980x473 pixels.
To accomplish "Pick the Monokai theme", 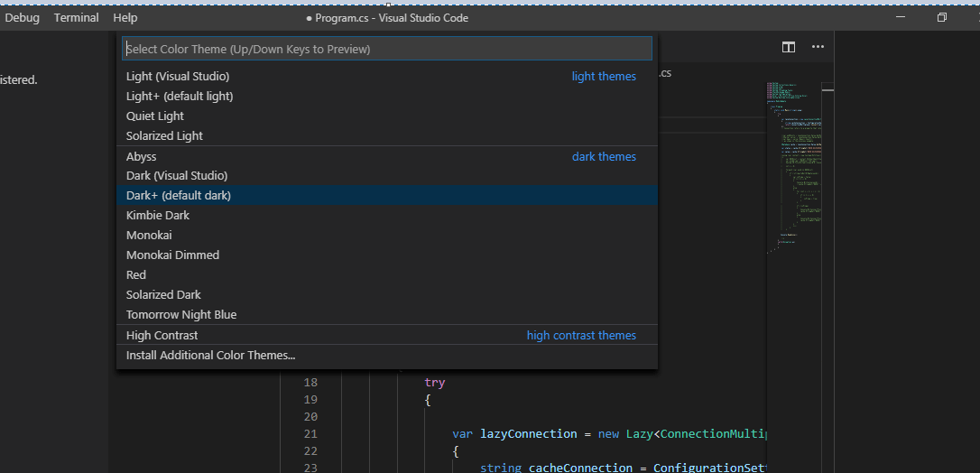I will point(149,236).
